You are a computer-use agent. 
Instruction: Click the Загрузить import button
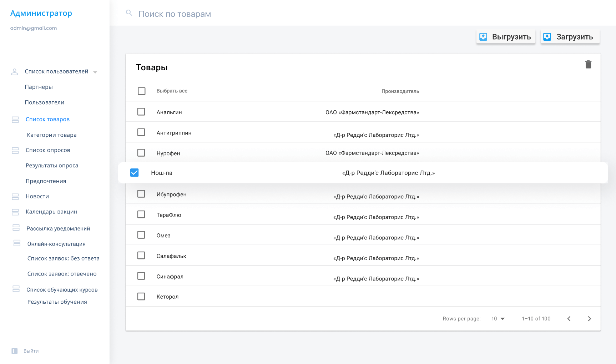point(570,37)
